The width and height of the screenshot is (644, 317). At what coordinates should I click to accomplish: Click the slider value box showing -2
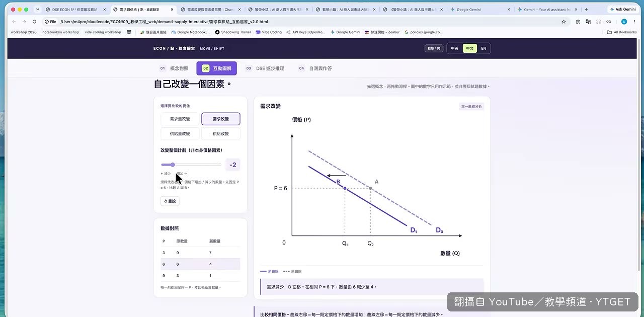233,165
